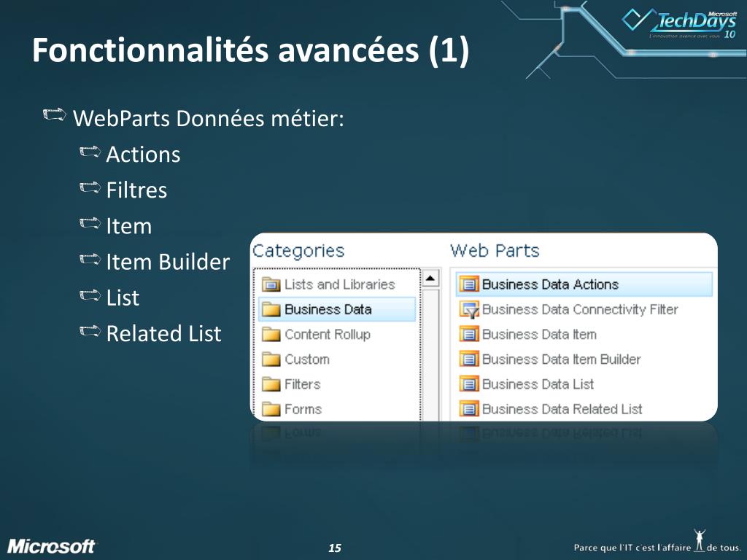
Task: Select the Forms category
Action: tap(337, 409)
